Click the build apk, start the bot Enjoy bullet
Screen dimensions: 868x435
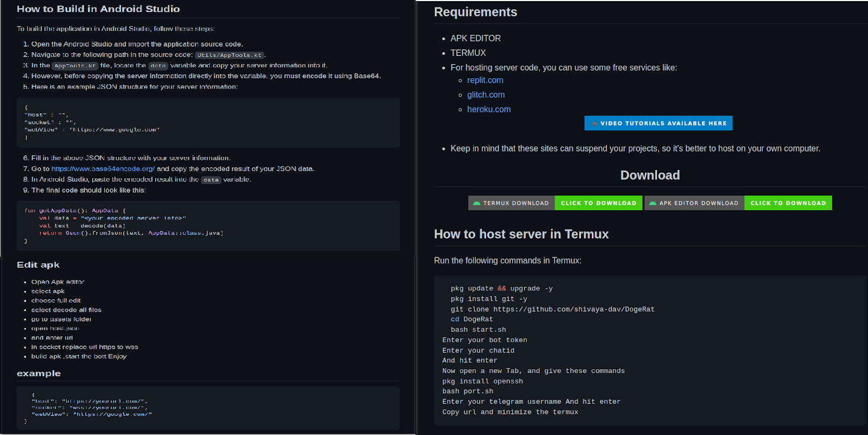point(79,356)
